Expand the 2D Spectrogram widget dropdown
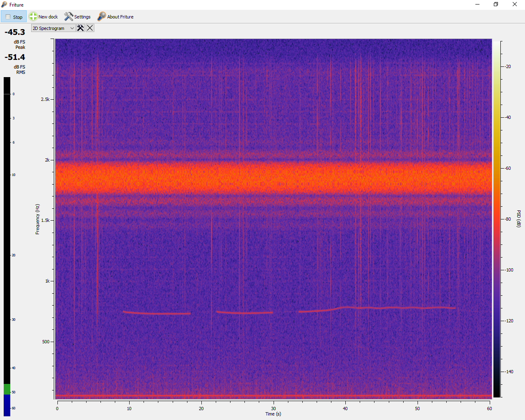Screen dimensions: 525x420 coord(53,28)
